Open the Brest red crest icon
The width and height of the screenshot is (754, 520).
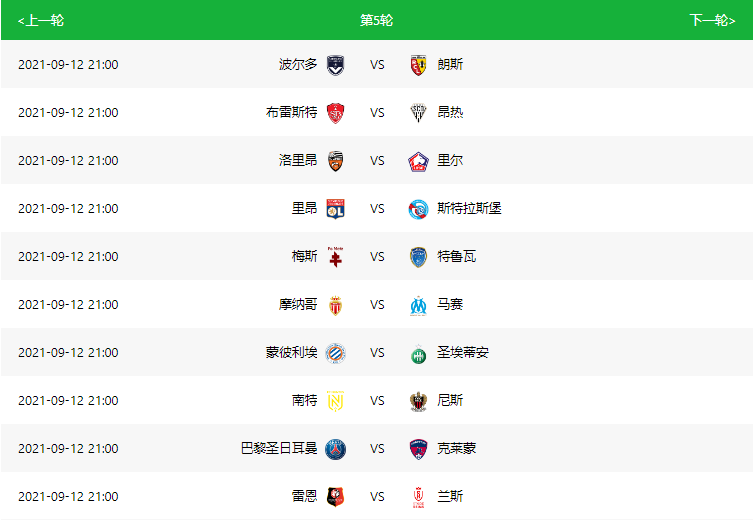click(335, 113)
